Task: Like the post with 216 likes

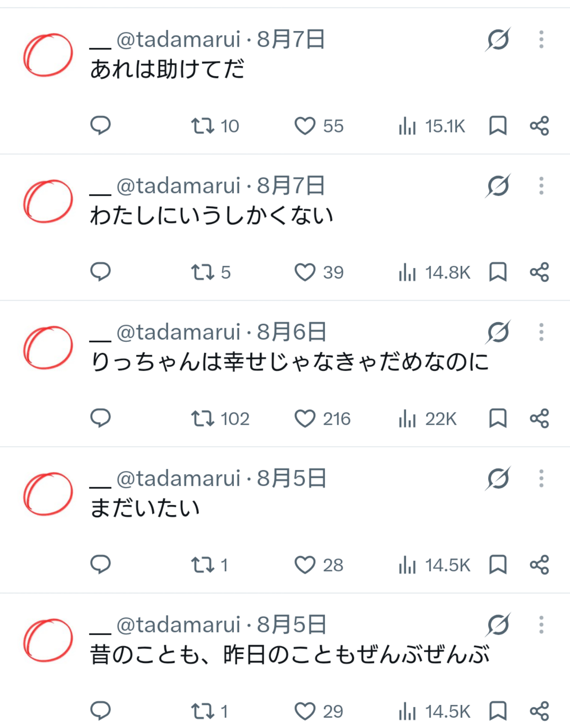Action: click(322, 419)
